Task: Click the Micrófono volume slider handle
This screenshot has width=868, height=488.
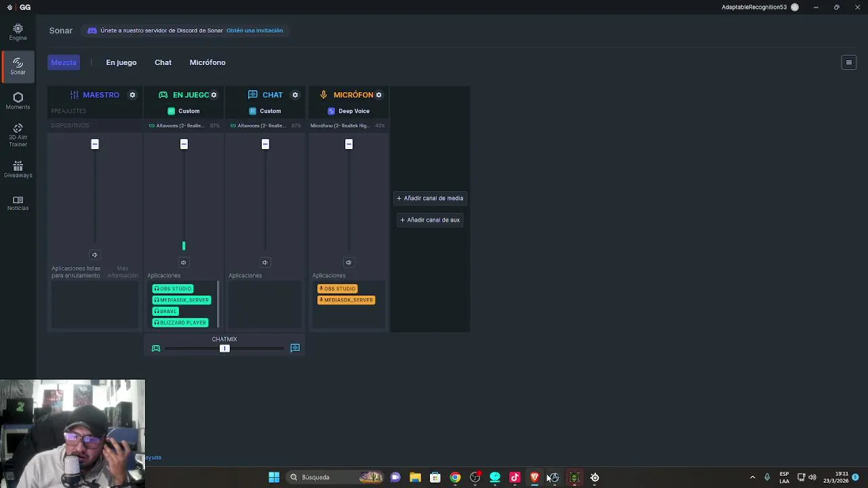Action: (x=349, y=144)
